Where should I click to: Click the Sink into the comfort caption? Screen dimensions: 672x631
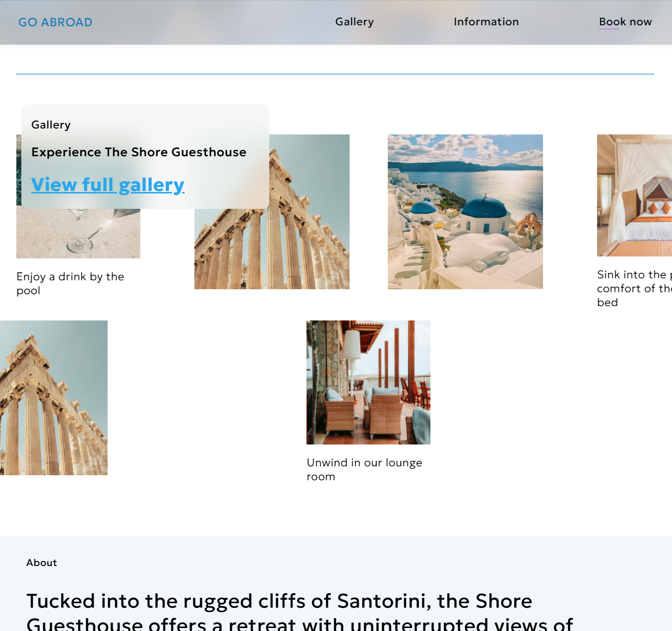tap(634, 288)
